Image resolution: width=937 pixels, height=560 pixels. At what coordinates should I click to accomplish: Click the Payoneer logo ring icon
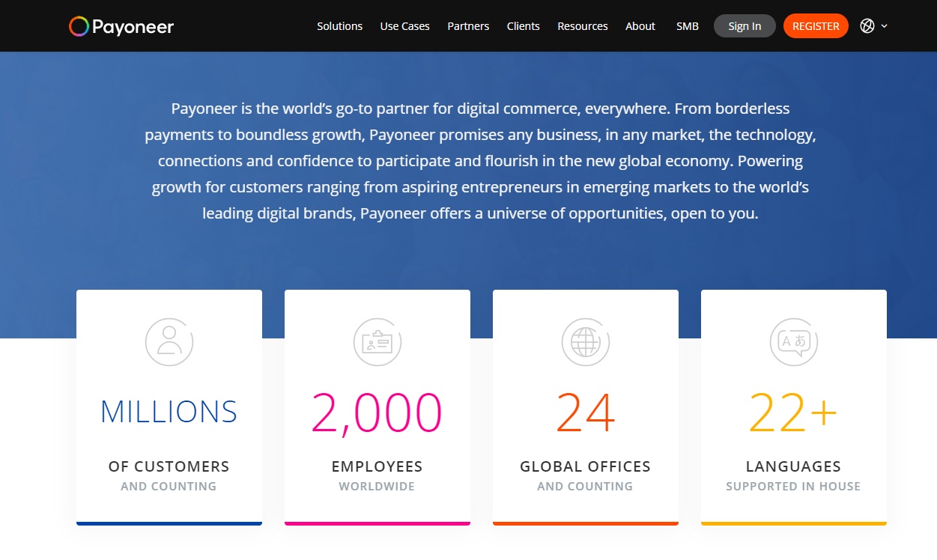click(79, 27)
